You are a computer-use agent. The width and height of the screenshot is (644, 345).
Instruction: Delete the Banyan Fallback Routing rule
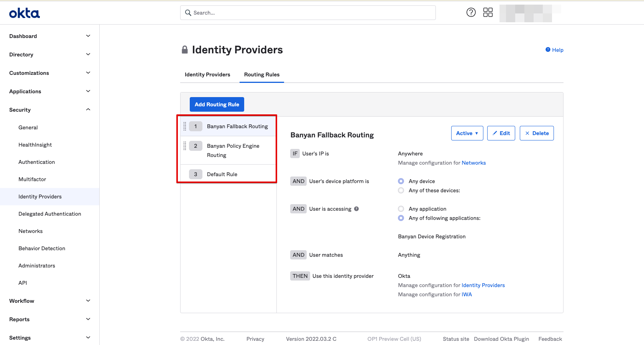[536, 133]
